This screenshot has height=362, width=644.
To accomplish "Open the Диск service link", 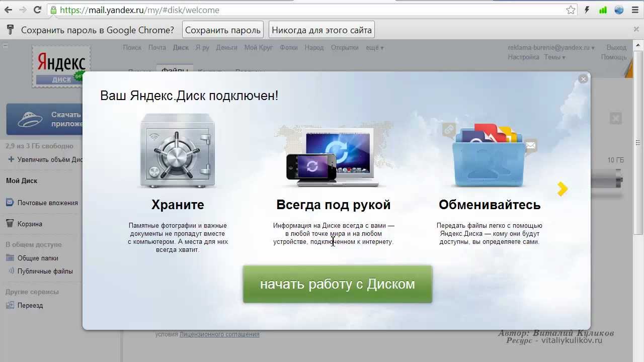I will point(181,47).
